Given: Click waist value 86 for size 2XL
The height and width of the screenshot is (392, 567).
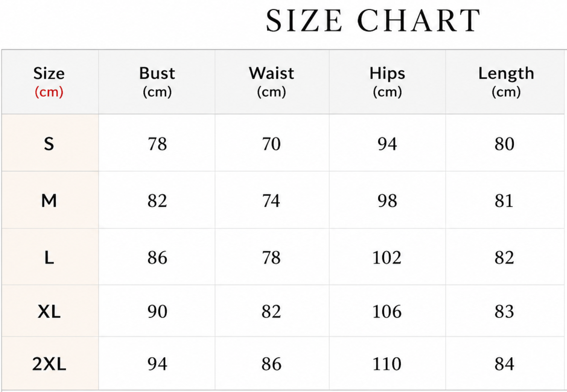Looking at the screenshot, I should [x=271, y=364].
